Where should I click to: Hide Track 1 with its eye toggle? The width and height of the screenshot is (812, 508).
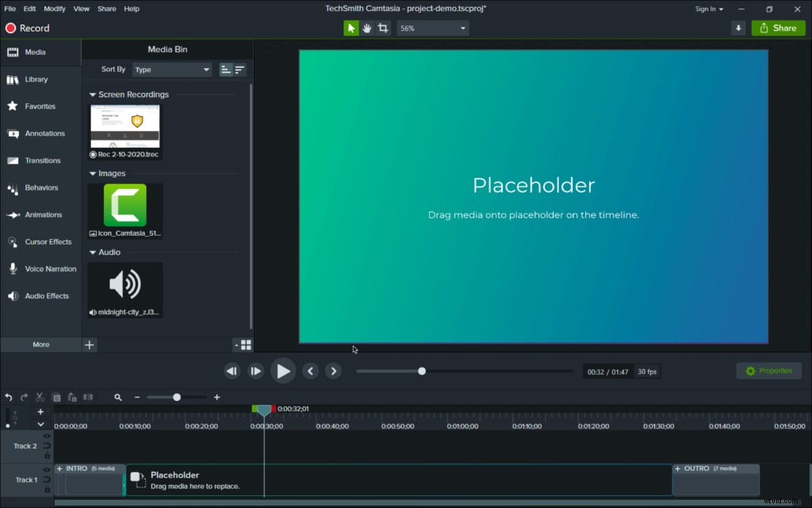pyautogui.click(x=47, y=469)
